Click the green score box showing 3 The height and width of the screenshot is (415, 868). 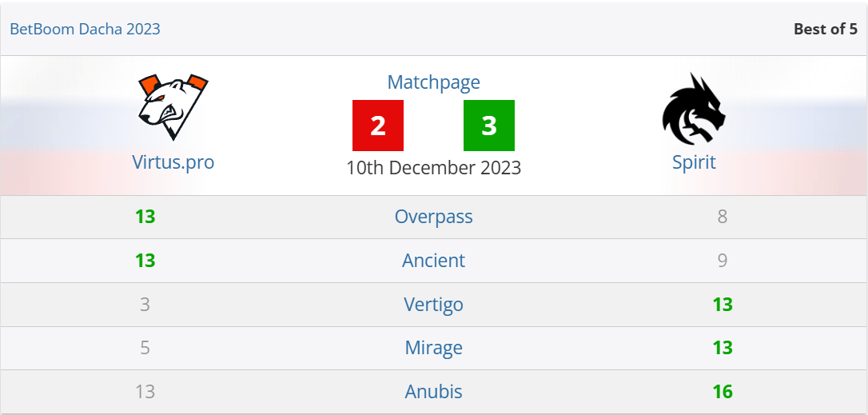[489, 126]
